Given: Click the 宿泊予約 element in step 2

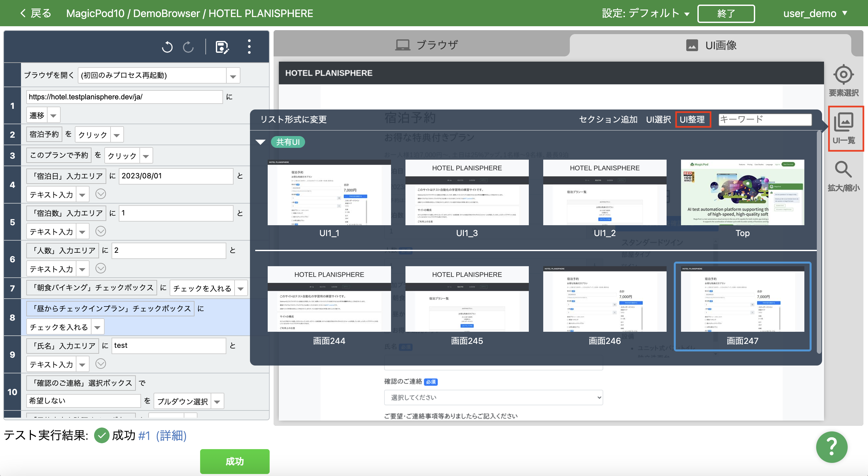Looking at the screenshot, I should [x=44, y=134].
